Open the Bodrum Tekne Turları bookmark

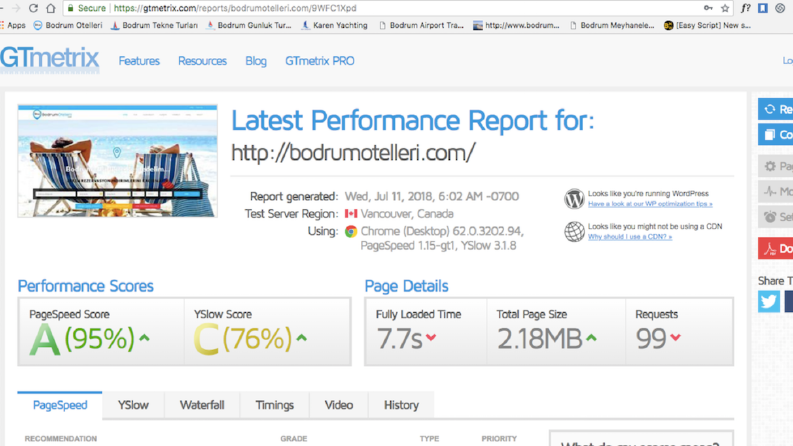tap(154, 25)
